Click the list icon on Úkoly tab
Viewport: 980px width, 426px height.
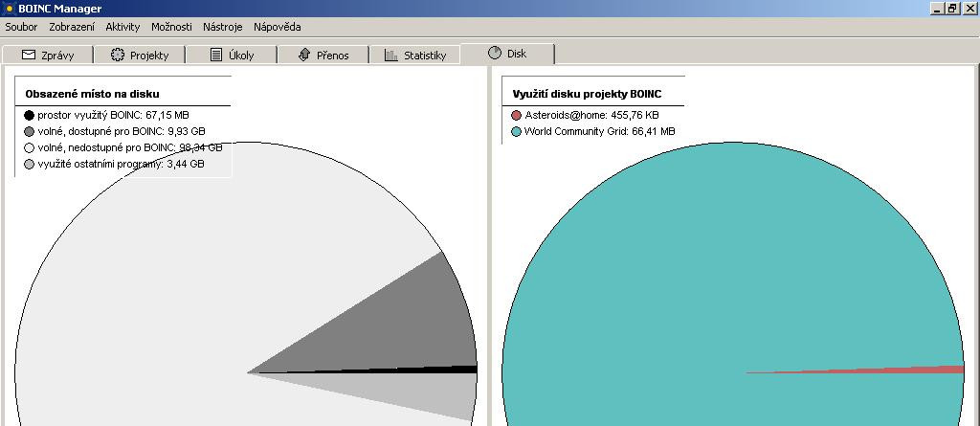[216, 55]
